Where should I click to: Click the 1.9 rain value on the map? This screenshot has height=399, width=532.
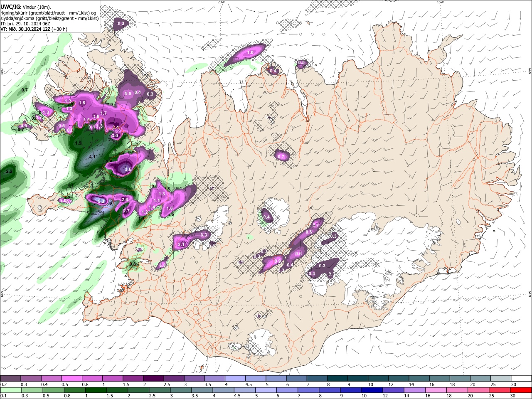tap(78, 143)
